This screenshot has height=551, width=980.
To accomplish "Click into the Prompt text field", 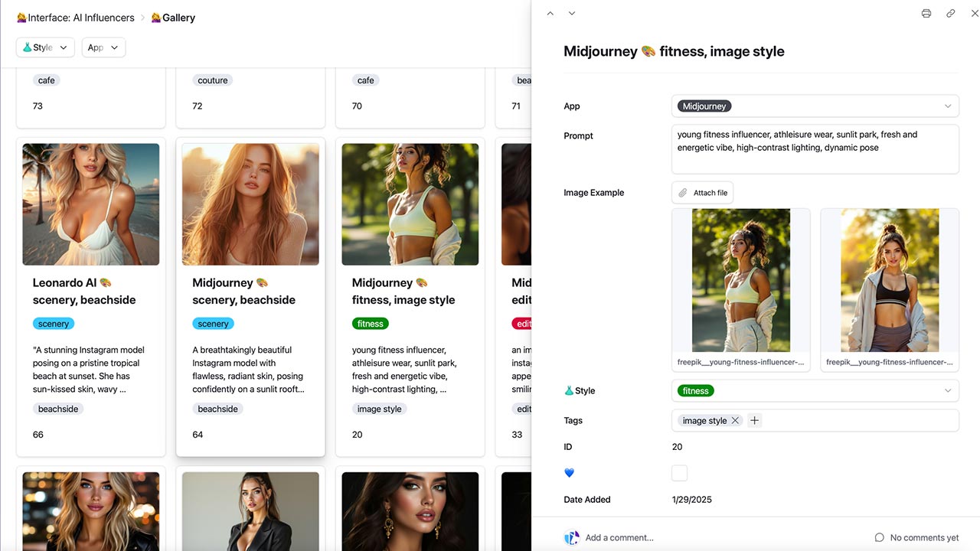I will (x=815, y=149).
